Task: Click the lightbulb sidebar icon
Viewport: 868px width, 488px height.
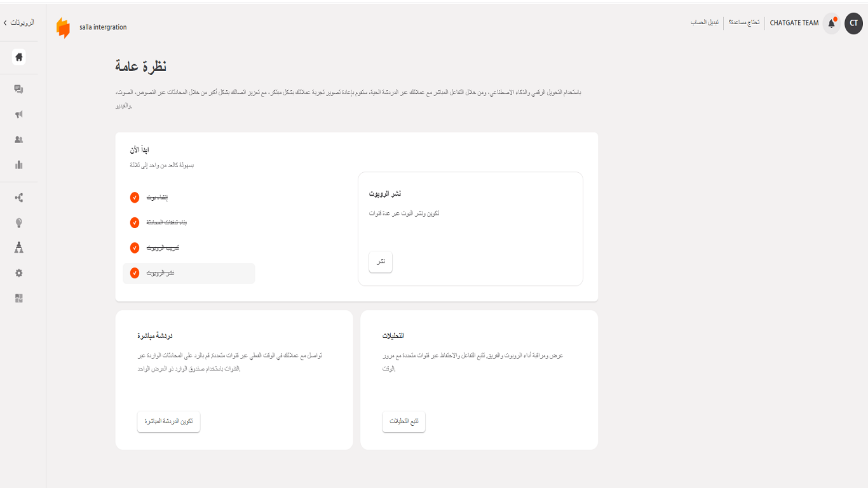Action: pos(19,222)
